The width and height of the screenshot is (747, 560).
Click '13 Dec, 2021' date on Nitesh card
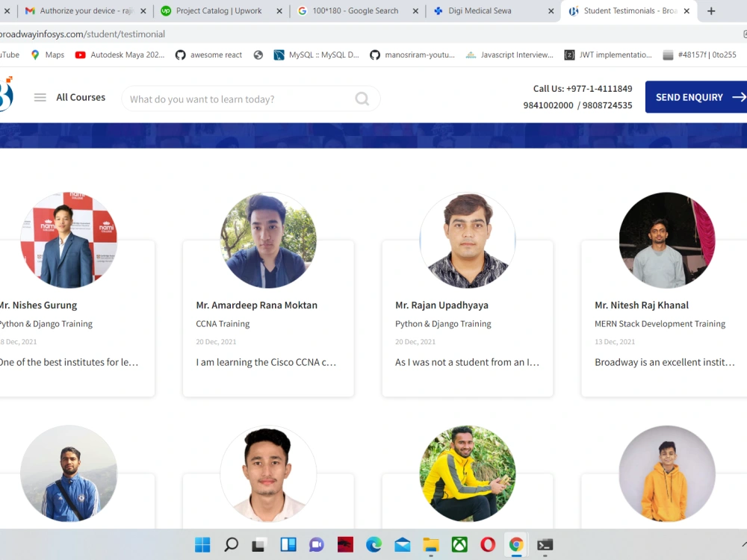click(615, 342)
